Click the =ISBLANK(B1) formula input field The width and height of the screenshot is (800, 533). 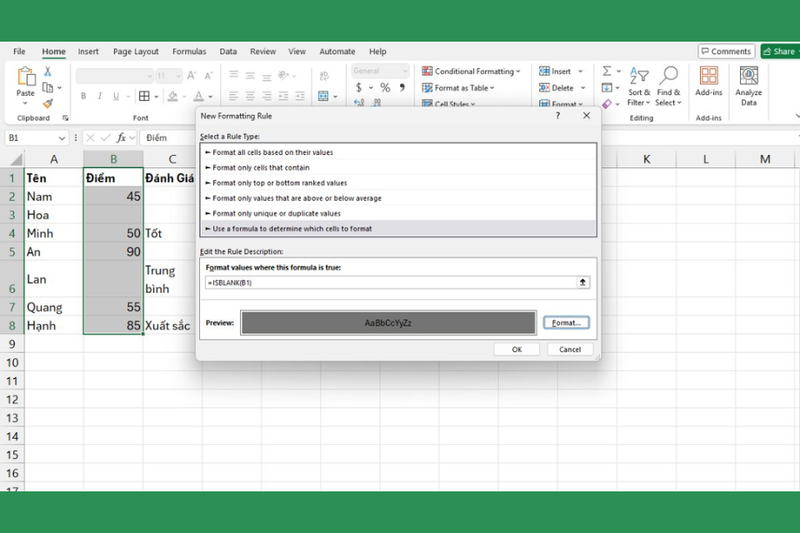click(391, 283)
